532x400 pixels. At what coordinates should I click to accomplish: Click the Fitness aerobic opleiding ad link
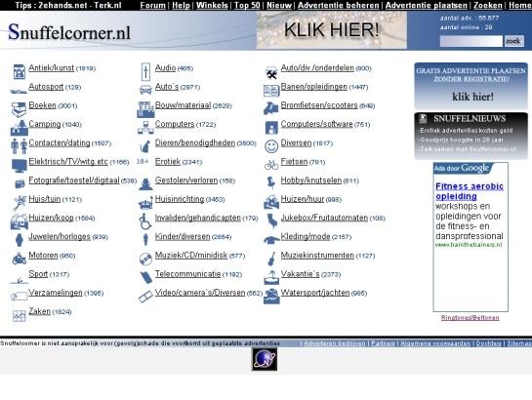tap(470, 191)
